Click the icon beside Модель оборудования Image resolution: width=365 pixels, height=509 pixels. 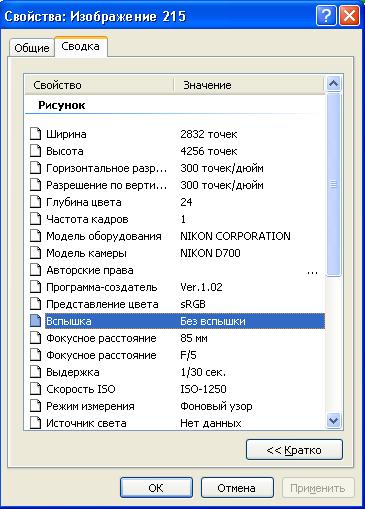36,236
